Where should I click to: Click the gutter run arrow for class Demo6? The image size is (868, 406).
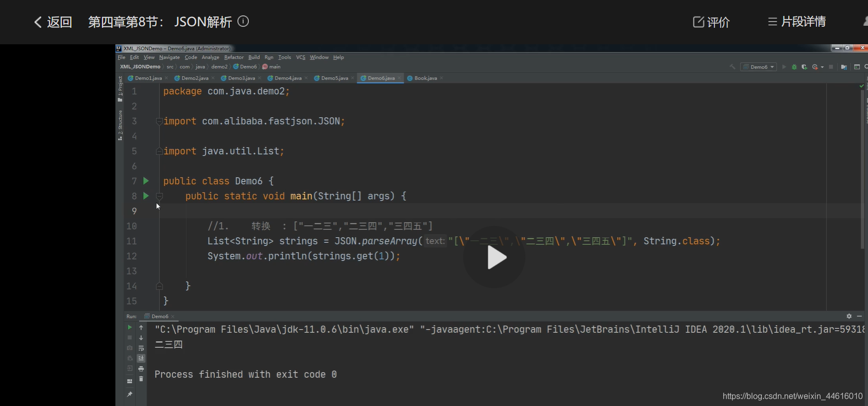(x=146, y=181)
